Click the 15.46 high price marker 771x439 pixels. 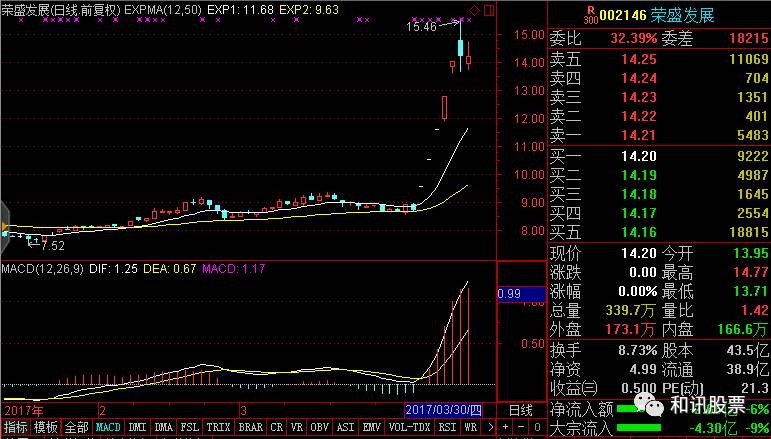[x=421, y=27]
